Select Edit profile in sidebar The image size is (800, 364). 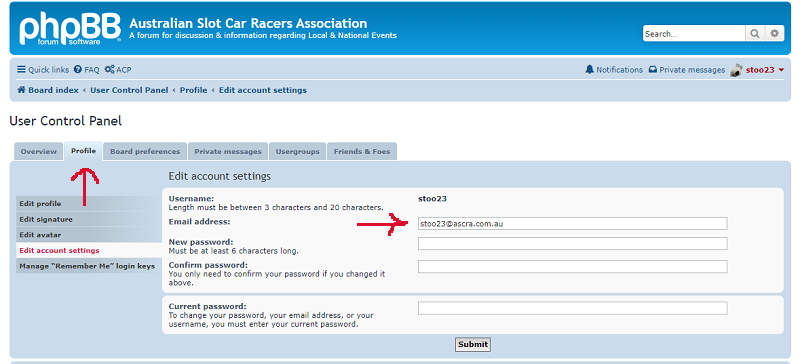click(89, 203)
